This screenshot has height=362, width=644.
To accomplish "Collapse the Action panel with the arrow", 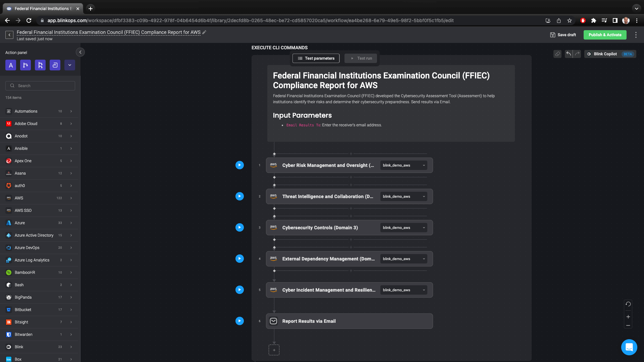I will 80,52.
